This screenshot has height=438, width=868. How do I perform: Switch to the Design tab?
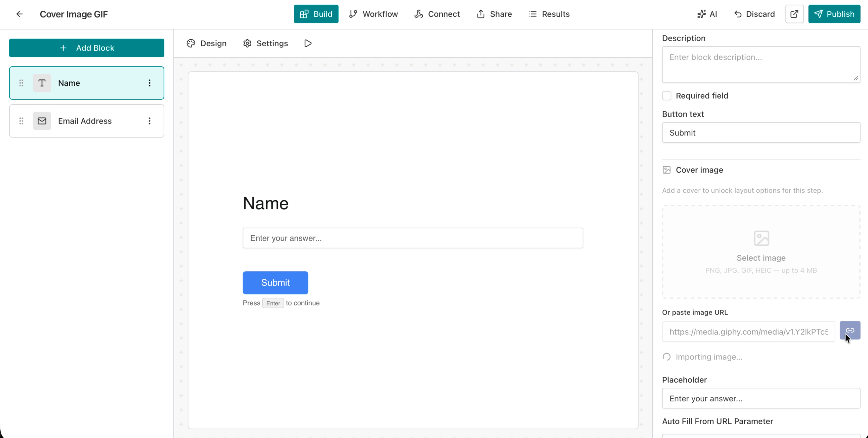[206, 43]
